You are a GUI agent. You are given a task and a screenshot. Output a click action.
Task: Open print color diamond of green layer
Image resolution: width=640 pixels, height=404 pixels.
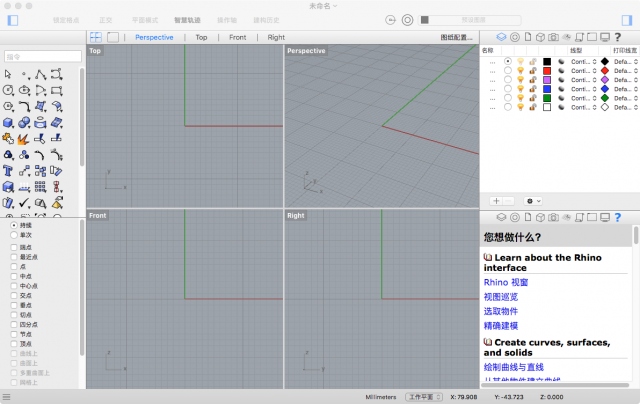pyautogui.click(x=605, y=98)
